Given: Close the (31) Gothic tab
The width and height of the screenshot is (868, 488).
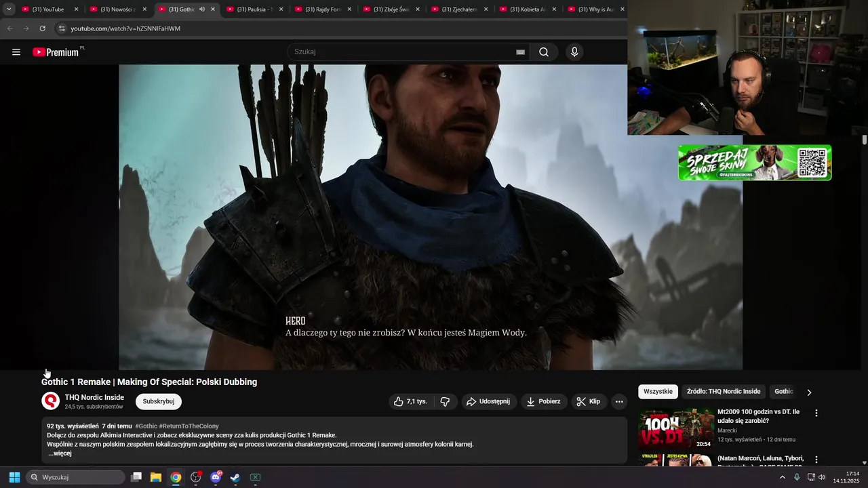Looking at the screenshot, I should [213, 9].
